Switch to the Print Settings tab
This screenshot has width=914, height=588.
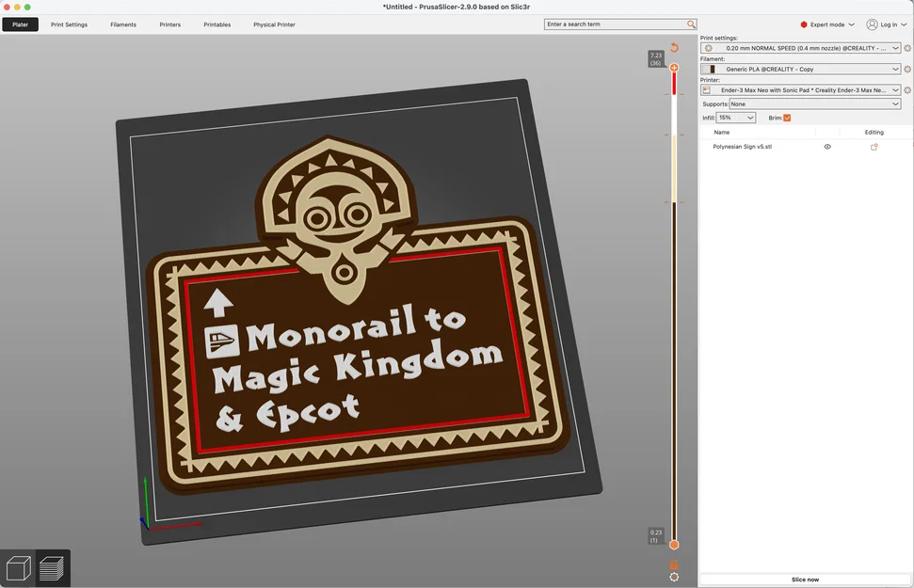coord(69,24)
